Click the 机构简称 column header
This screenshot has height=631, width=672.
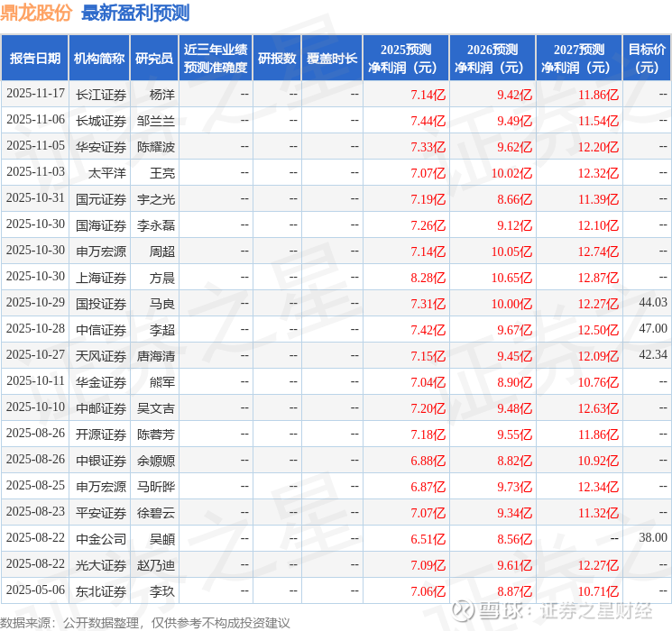[99, 59]
